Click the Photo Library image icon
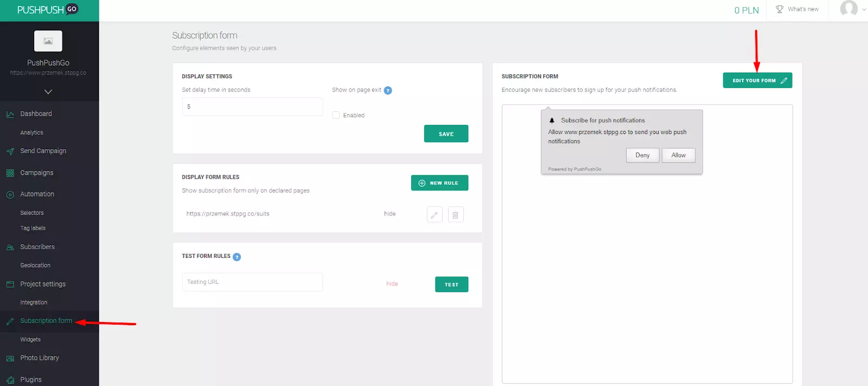This screenshot has height=386, width=868. (x=10, y=358)
